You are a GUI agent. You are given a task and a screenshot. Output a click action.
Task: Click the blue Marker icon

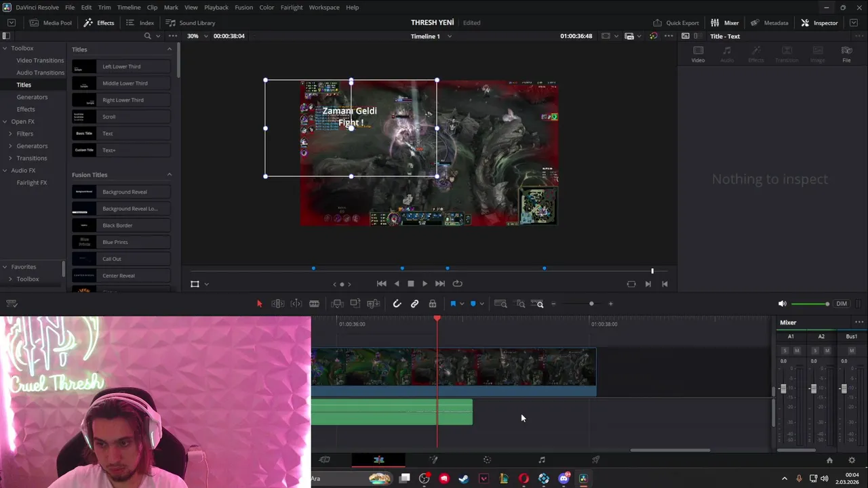tap(473, 304)
